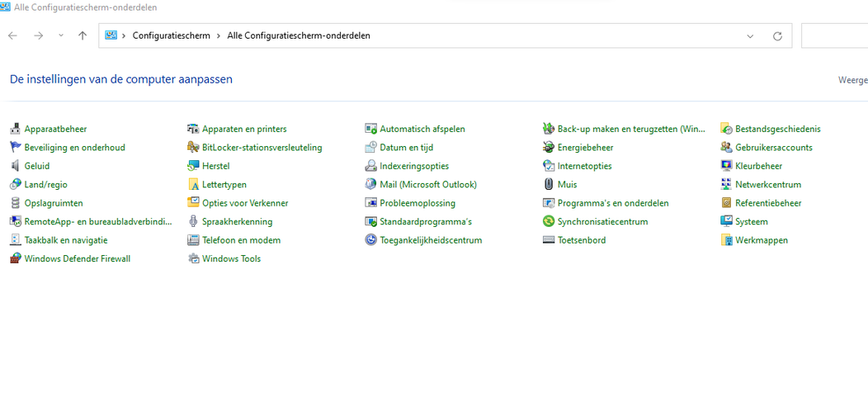Select the Alle Configuratiescherm-onderdelen breadcrumb
This screenshot has width=868, height=416.
pyautogui.click(x=299, y=36)
